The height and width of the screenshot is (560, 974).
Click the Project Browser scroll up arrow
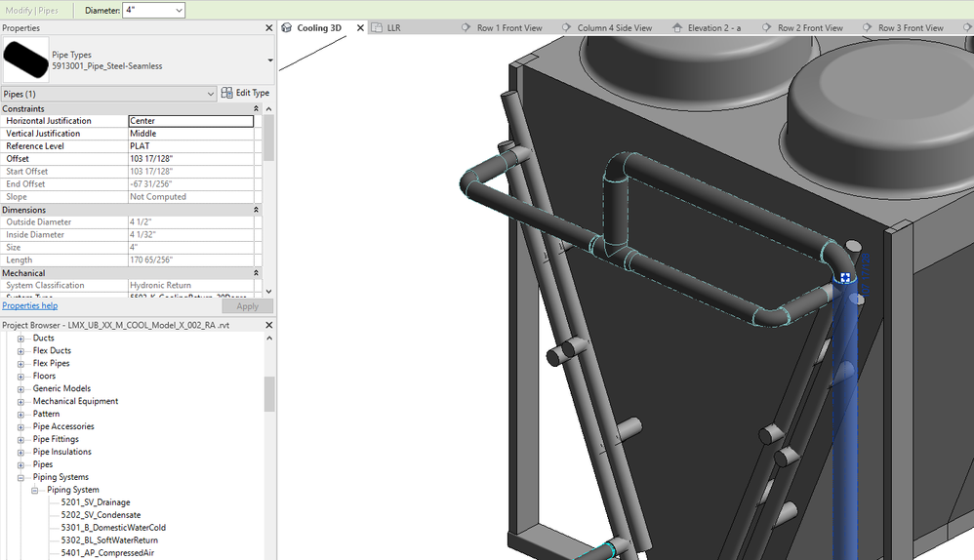coord(269,339)
